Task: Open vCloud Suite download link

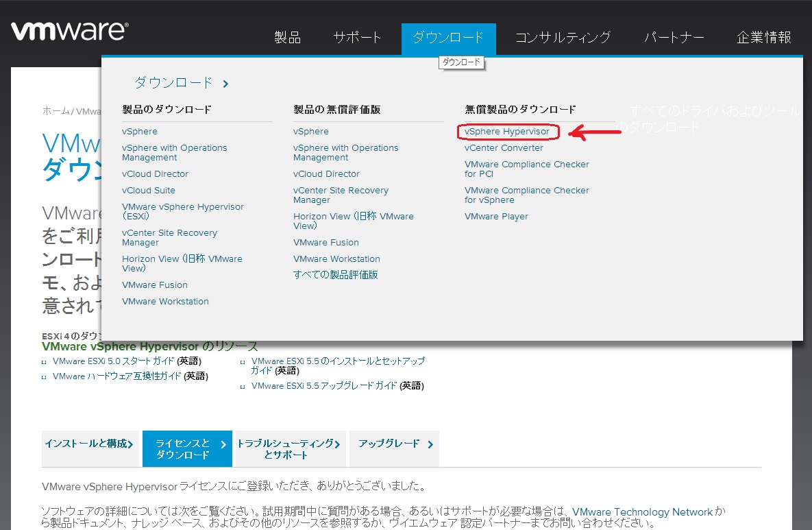Action: tap(149, 191)
